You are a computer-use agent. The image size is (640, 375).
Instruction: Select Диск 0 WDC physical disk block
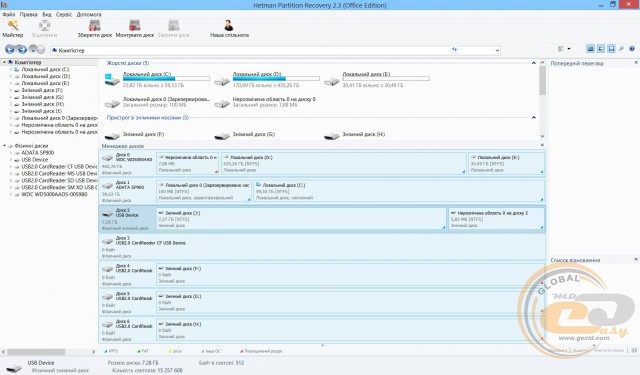coord(127,164)
